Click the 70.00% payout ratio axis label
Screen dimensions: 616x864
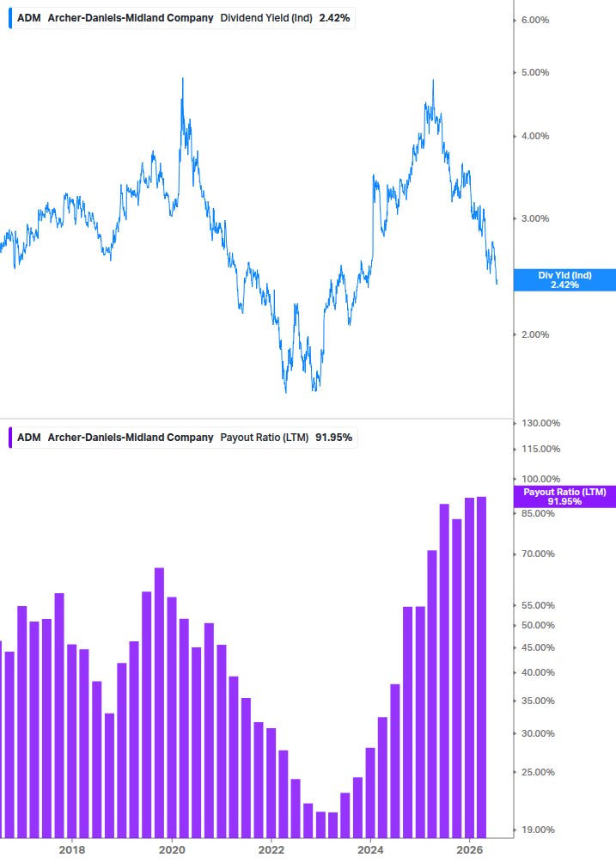[538, 554]
